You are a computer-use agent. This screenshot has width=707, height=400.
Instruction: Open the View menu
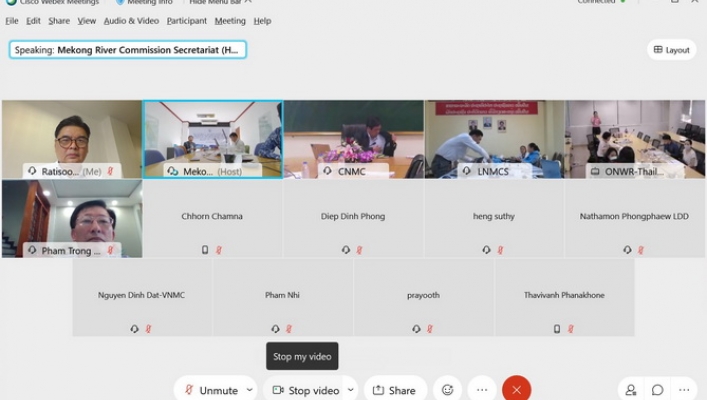coord(87,21)
